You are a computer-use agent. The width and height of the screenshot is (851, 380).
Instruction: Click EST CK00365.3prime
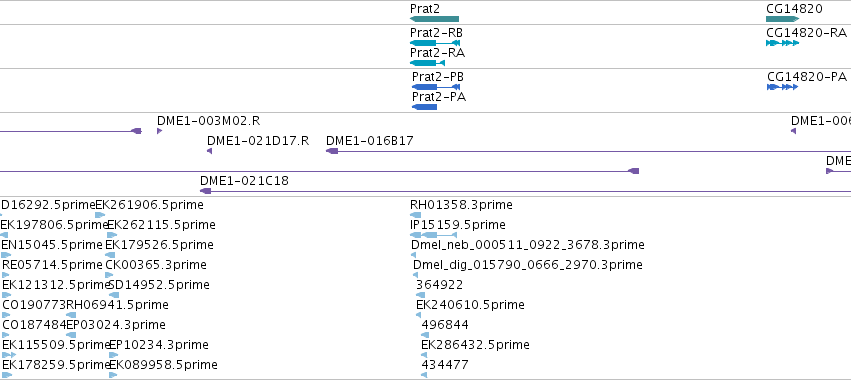click(109, 275)
